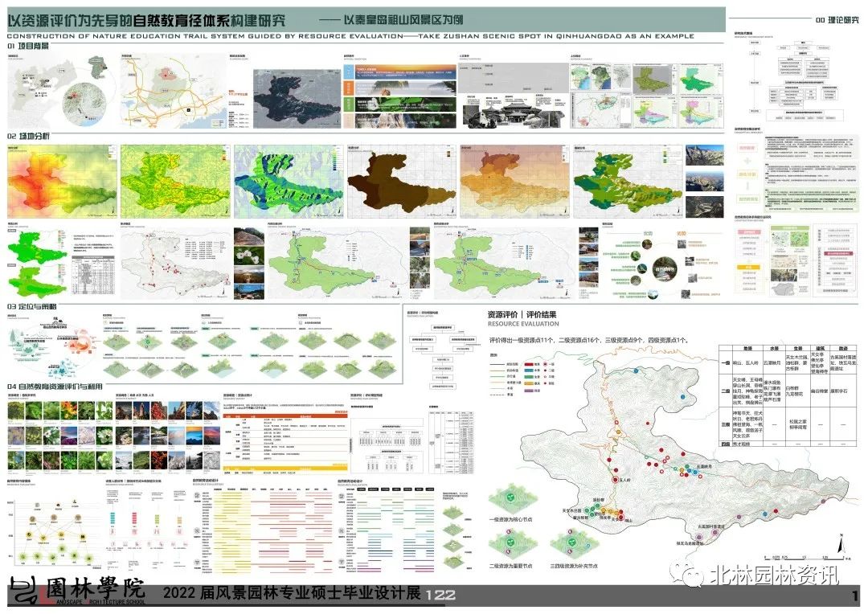Viewport: 868px width, 614px height.
Task: Open the red-yellow-green elevation analysis map
Action: [62, 182]
